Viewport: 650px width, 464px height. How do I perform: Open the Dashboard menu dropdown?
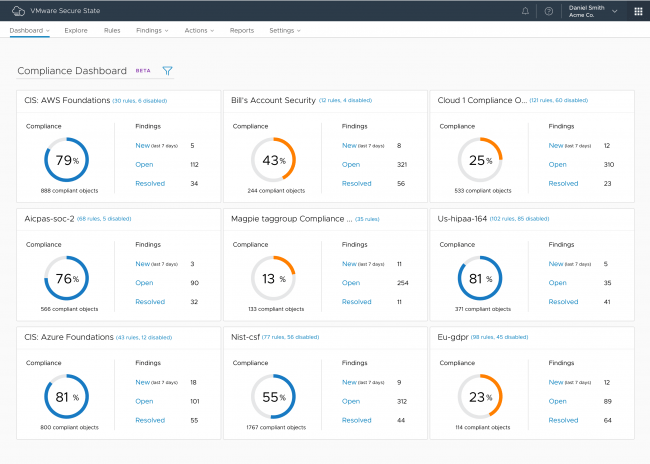click(x=29, y=30)
